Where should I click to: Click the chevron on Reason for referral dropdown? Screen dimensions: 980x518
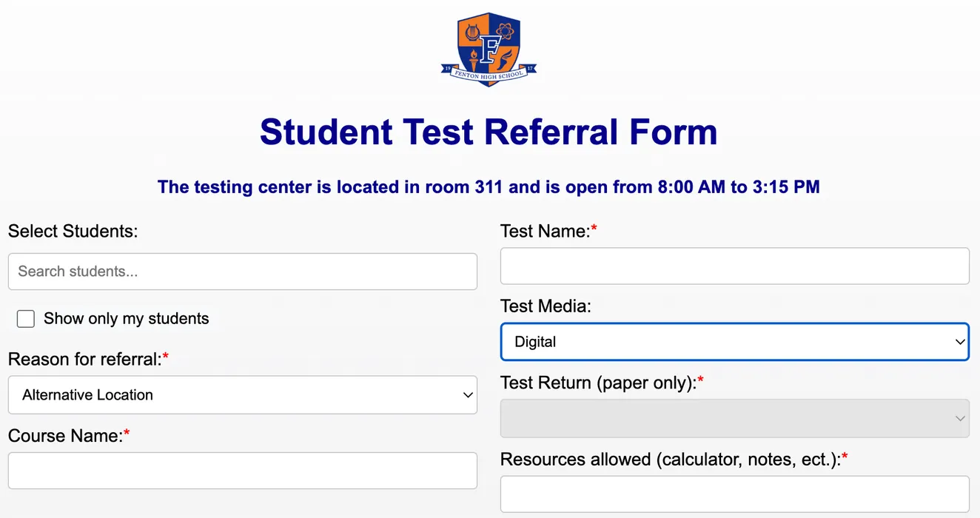(468, 395)
